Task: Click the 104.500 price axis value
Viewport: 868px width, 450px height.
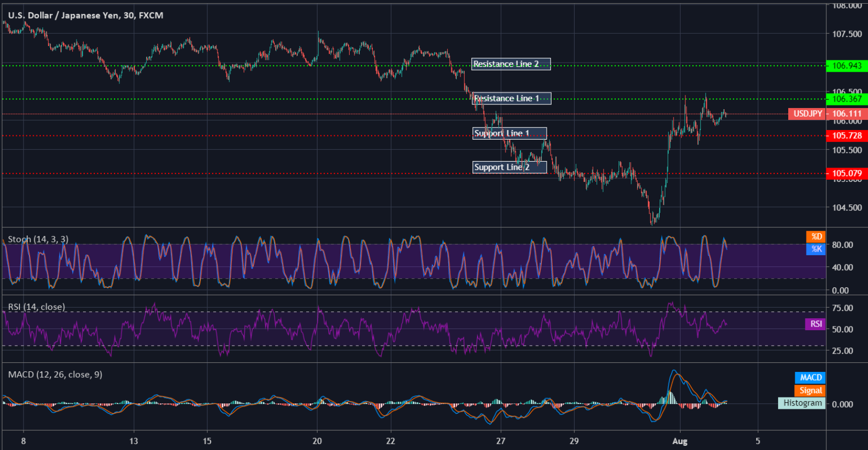Action: tap(847, 208)
